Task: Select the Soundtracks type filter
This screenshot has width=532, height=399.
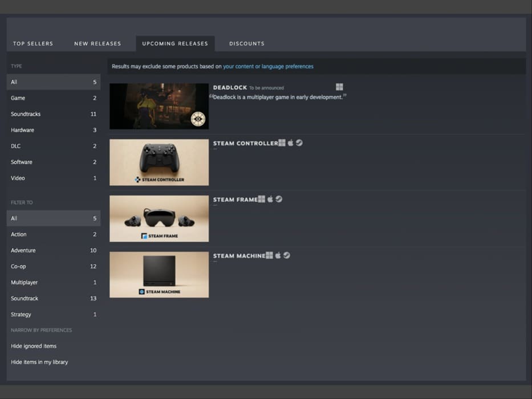Action: click(26, 114)
